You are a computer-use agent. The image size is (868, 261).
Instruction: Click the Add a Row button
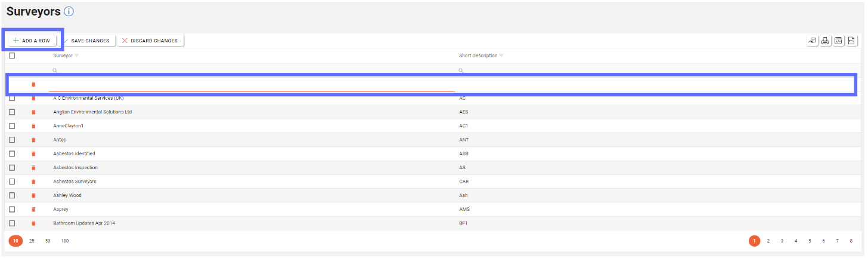point(32,41)
